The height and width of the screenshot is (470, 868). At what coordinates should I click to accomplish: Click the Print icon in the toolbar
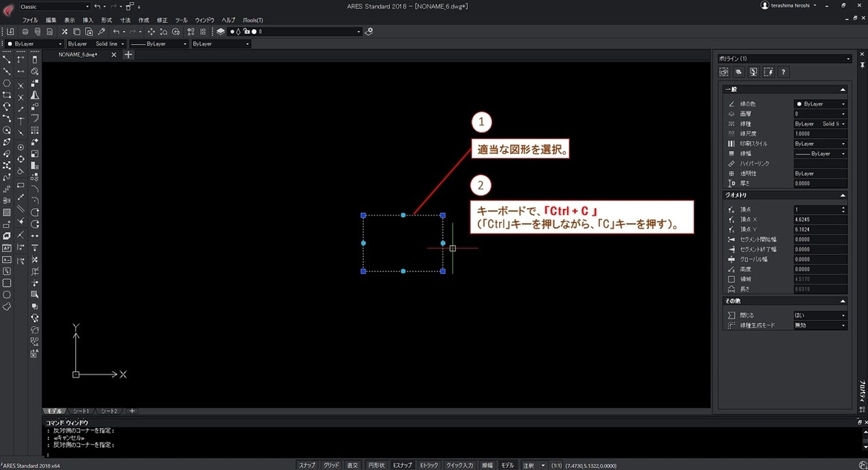(26, 32)
